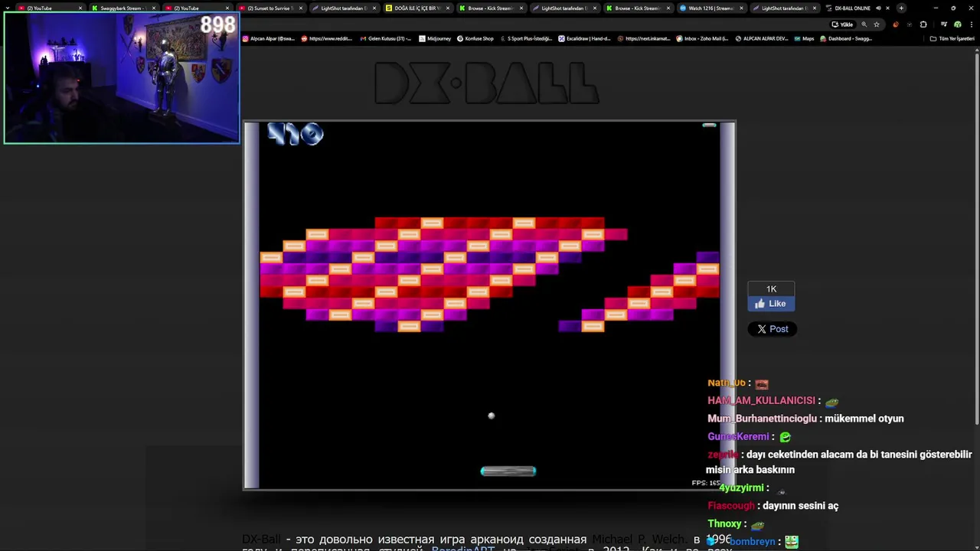This screenshot has height=551, width=980.
Task: Mute audio icon on DX-BALL ONLINE tab
Action: point(878,8)
